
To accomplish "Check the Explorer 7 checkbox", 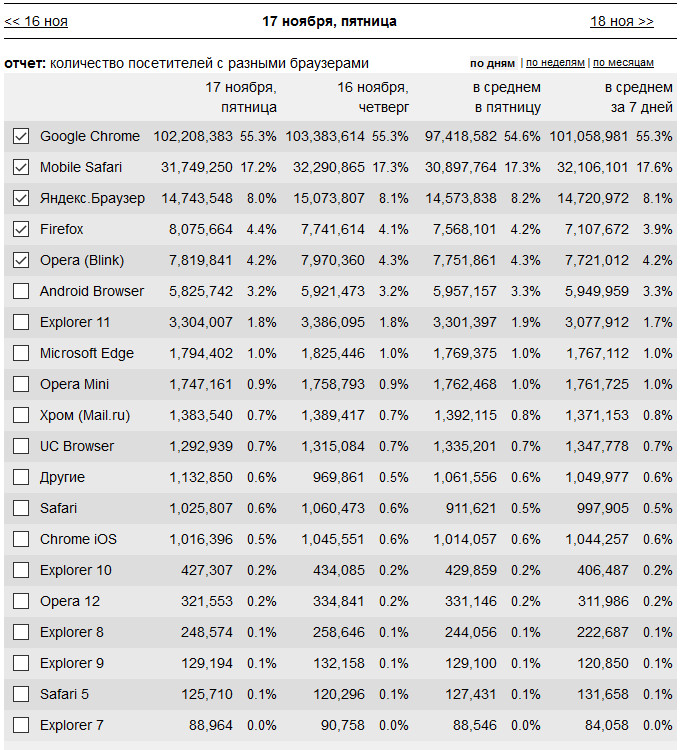I will pos(21,725).
